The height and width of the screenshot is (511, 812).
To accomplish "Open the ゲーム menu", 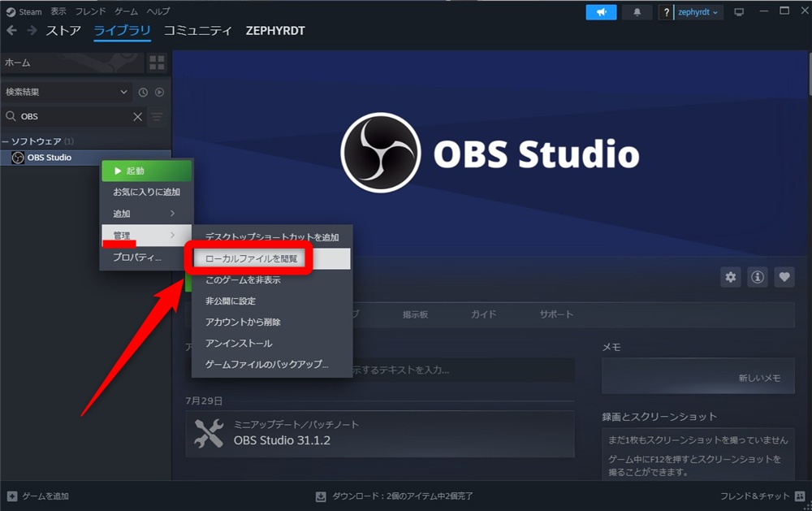I will (126, 11).
